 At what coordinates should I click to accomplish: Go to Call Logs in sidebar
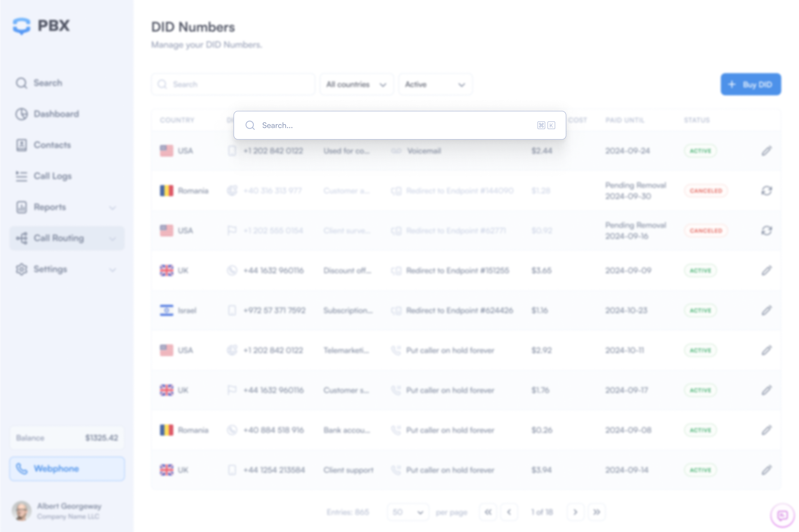coord(53,176)
